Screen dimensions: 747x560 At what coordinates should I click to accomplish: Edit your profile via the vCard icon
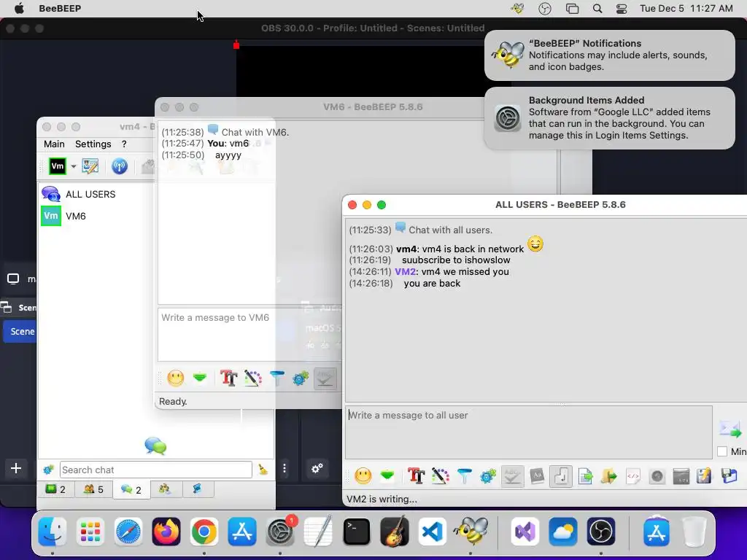[90, 166]
